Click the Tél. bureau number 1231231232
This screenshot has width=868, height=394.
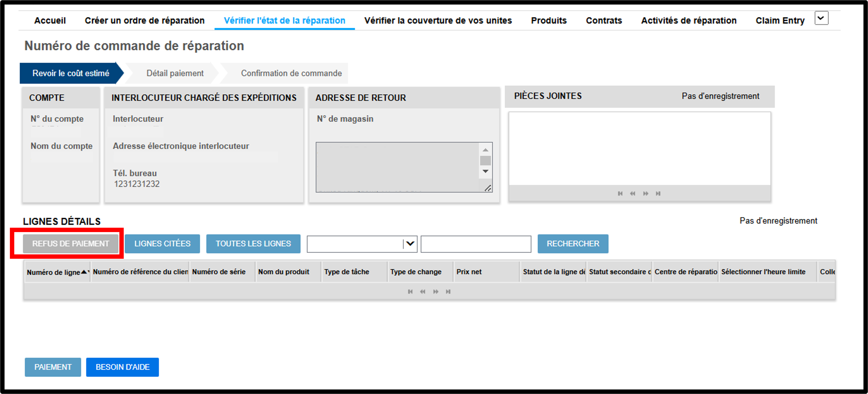[x=137, y=184]
